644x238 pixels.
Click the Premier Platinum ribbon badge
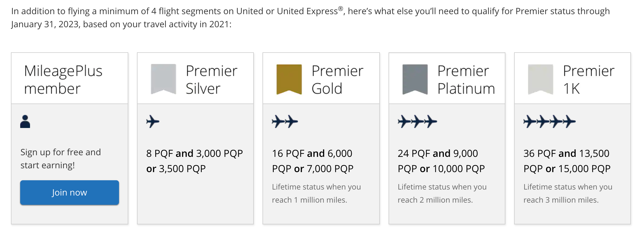point(415,79)
